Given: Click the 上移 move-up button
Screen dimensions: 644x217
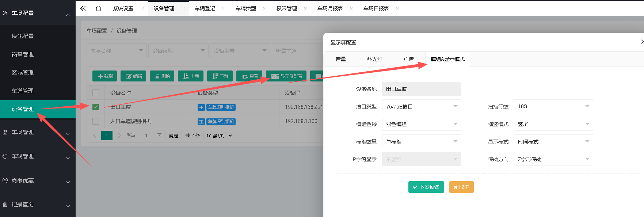Looking at the screenshot, I should coord(191,76).
